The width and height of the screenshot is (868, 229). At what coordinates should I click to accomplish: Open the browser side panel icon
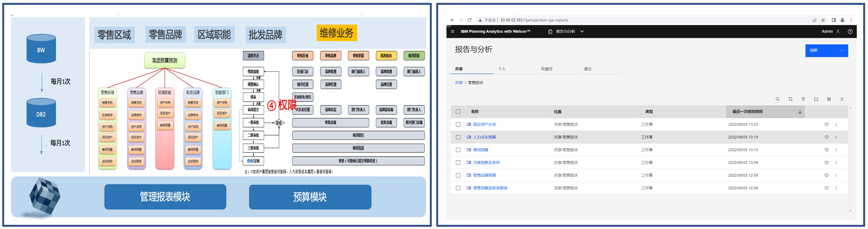pos(834,20)
